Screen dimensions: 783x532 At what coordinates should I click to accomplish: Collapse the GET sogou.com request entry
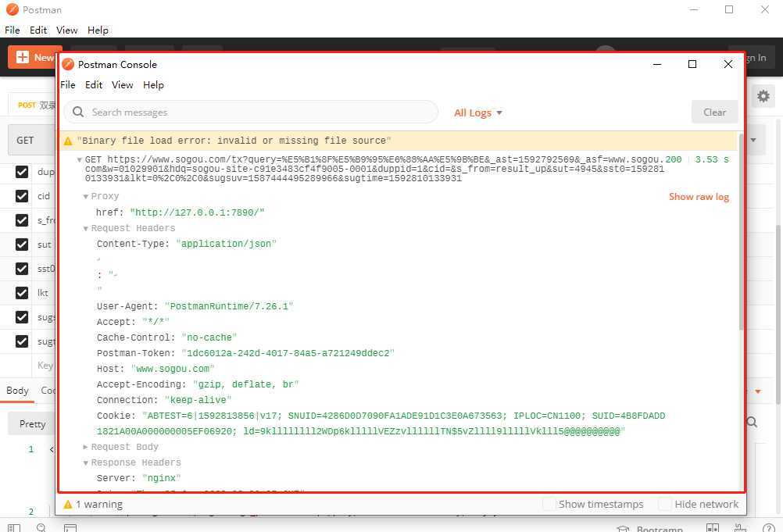coord(80,159)
